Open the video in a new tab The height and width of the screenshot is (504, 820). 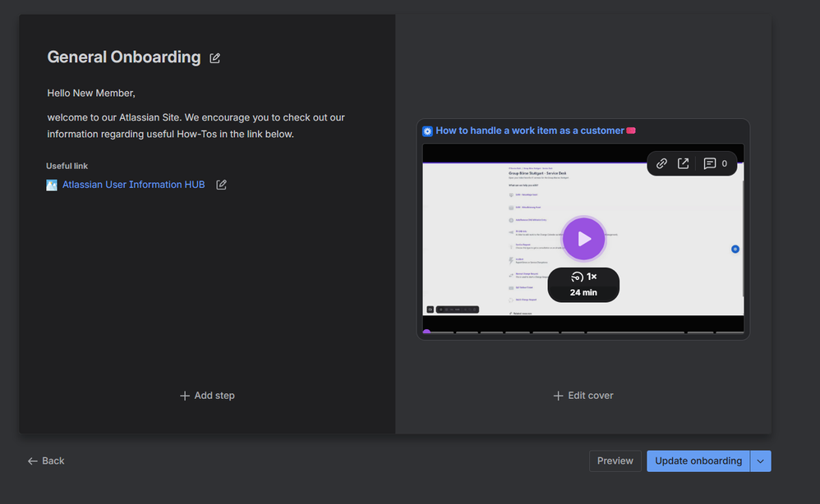click(x=684, y=163)
